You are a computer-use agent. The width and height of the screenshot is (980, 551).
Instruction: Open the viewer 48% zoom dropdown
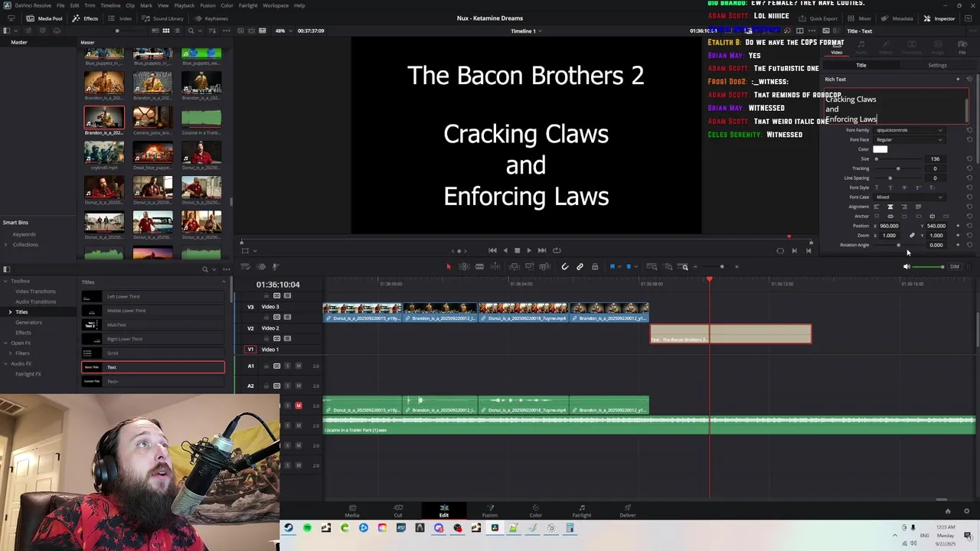pyautogui.click(x=283, y=31)
